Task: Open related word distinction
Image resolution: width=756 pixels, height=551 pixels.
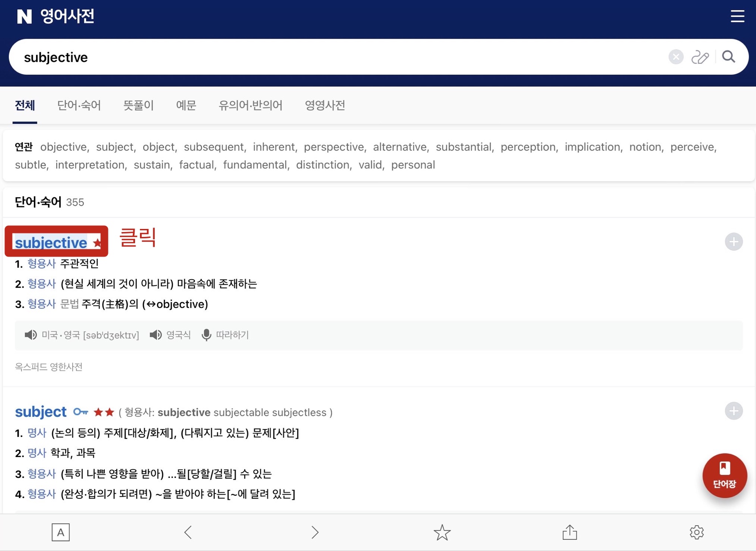Action: pos(323,165)
